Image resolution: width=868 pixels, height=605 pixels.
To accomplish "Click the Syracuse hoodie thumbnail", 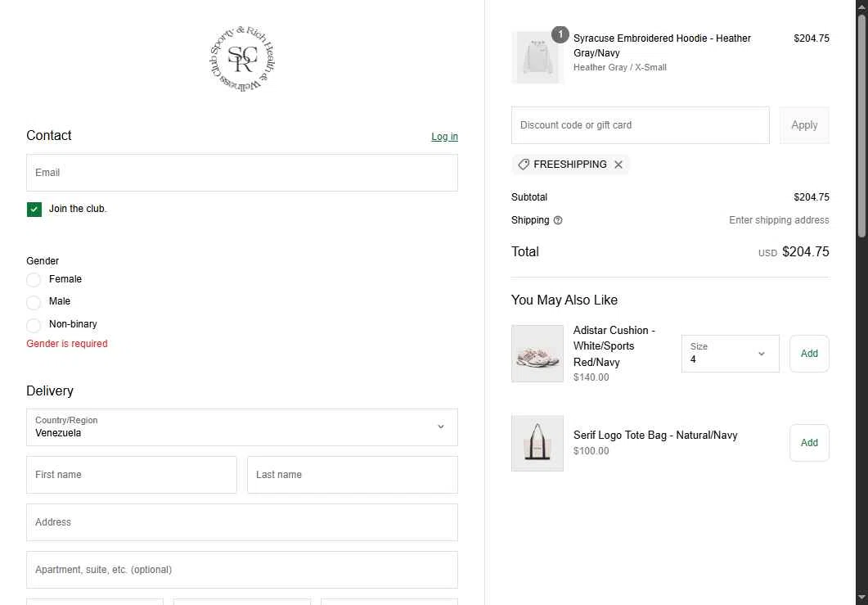I will pos(537,57).
